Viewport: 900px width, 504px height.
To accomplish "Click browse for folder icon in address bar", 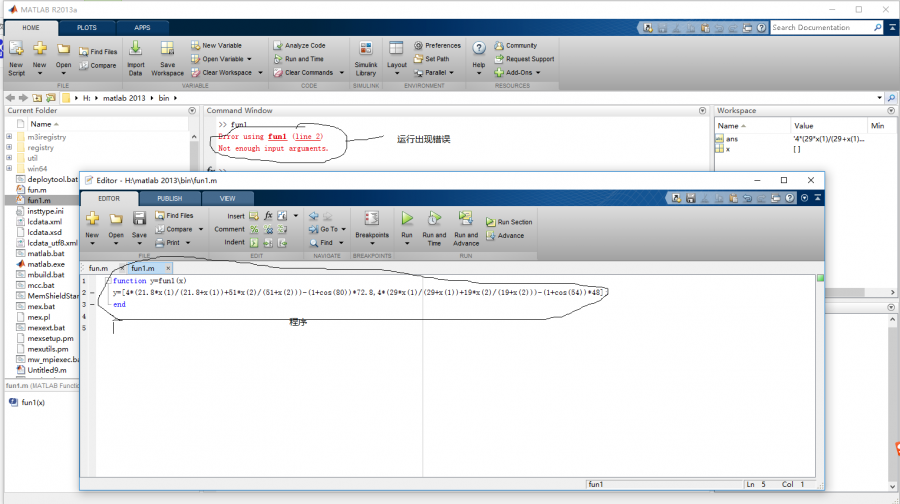I will [51, 98].
